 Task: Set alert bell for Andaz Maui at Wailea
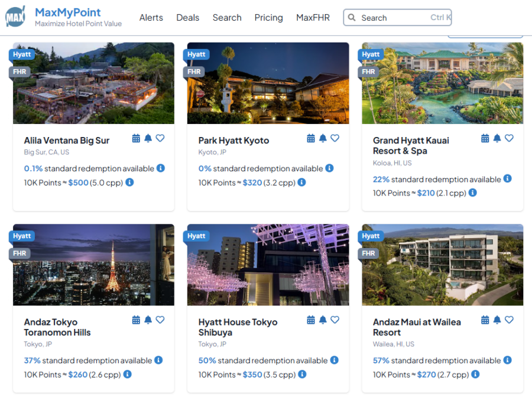(x=497, y=320)
